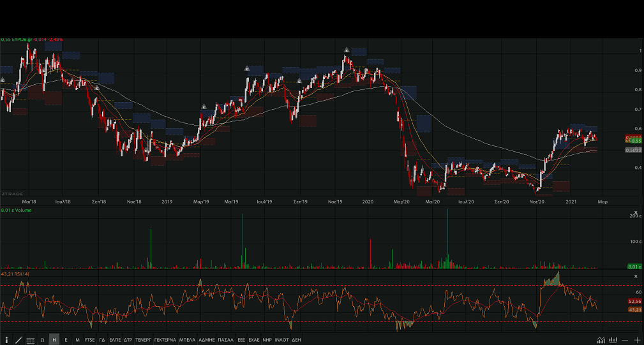Screen dimensions: 644x345
Task: Close the Volume panel
Action: 636,213
